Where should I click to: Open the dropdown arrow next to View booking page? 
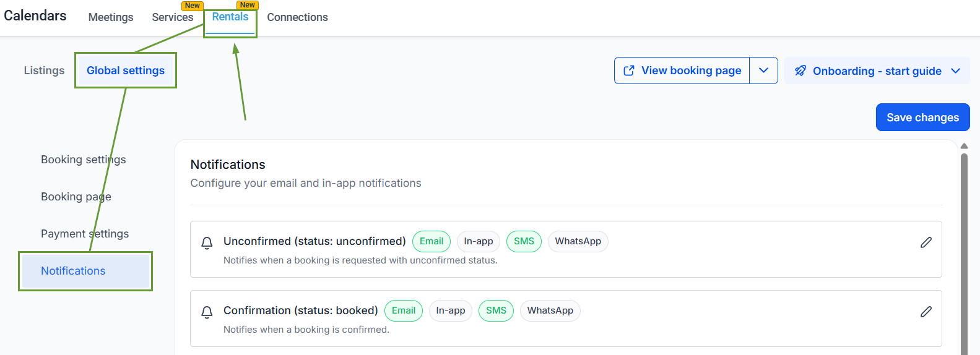764,71
